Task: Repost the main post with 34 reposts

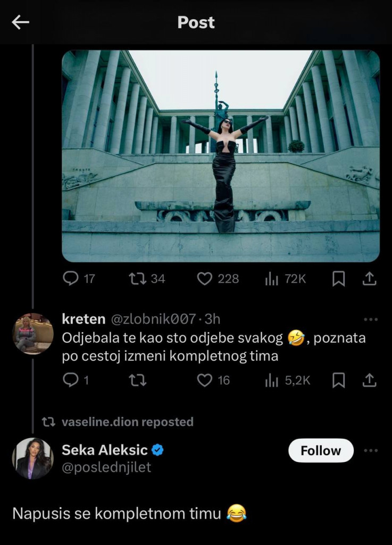Action: tap(138, 278)
